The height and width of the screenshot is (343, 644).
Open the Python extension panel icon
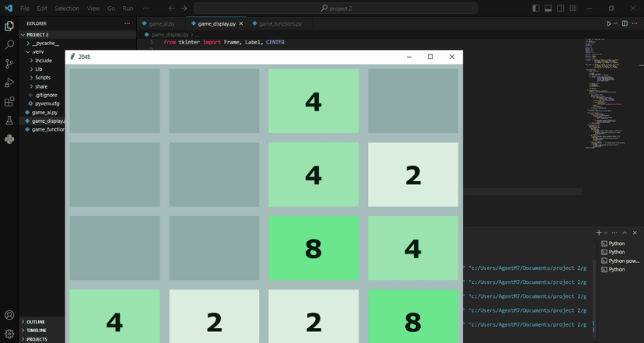tap(9, 139)
